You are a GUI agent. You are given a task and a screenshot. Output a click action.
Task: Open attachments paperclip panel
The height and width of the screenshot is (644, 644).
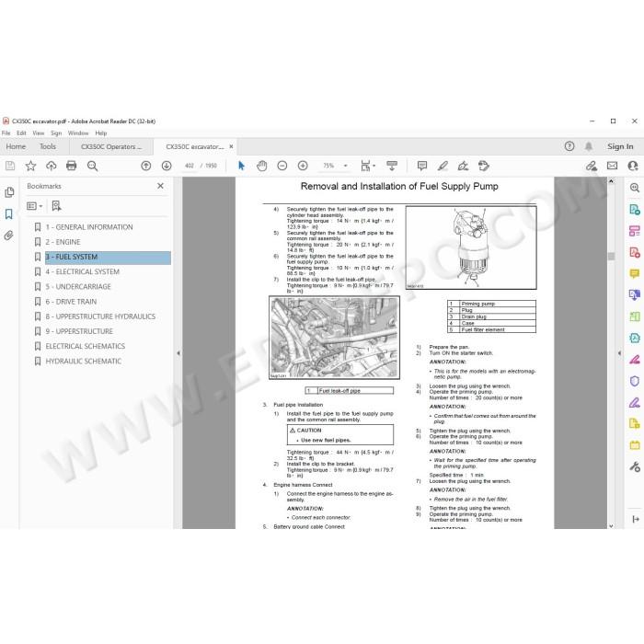[9, 236]
